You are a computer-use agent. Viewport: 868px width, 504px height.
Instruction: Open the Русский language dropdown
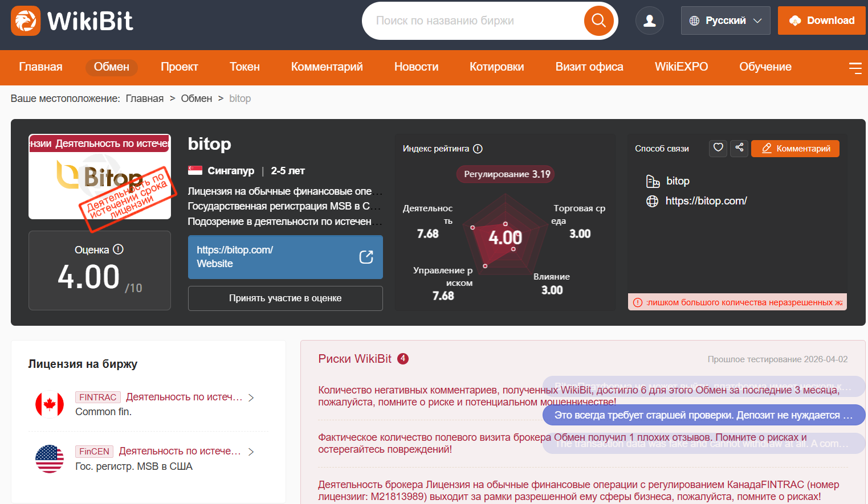click(726, 21)
